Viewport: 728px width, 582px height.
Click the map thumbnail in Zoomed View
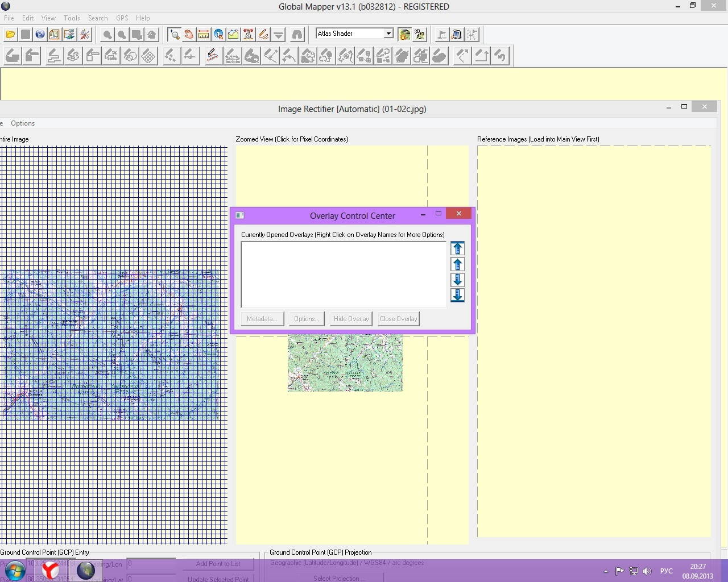pyautogui.click(x=345, y=363)
